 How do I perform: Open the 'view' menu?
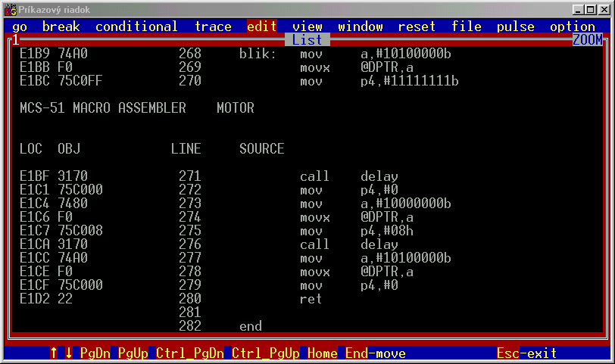pyautogui.click(x=307, y=26)
